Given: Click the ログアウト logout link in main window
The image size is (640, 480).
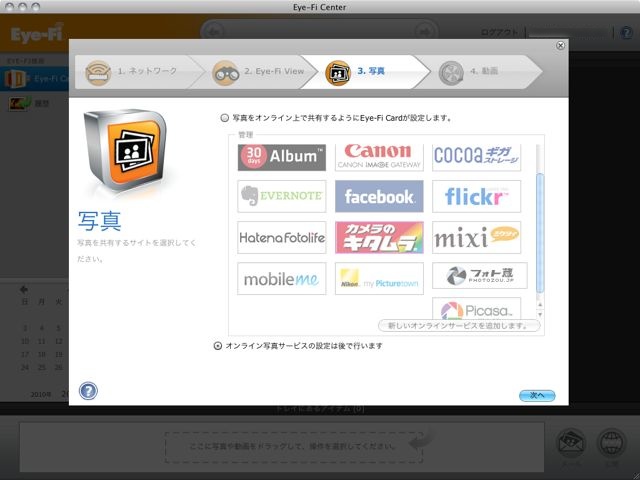Looking at the screenshot, I should click(499, 32).
